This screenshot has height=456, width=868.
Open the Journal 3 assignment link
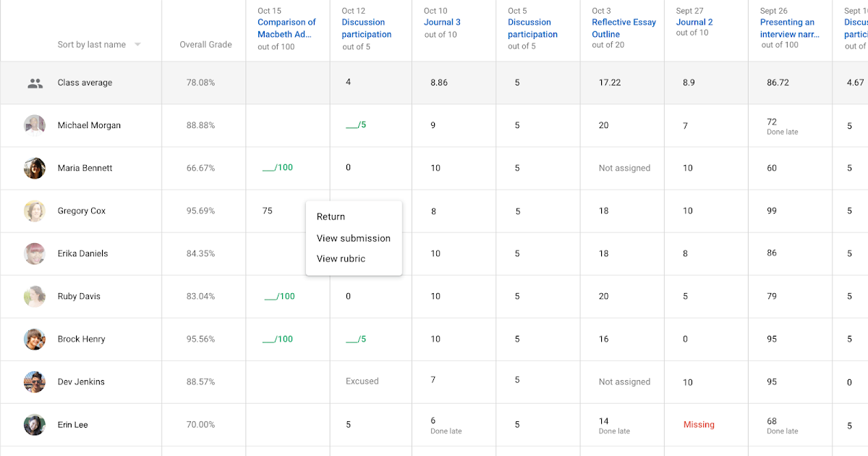pos(442,22)
